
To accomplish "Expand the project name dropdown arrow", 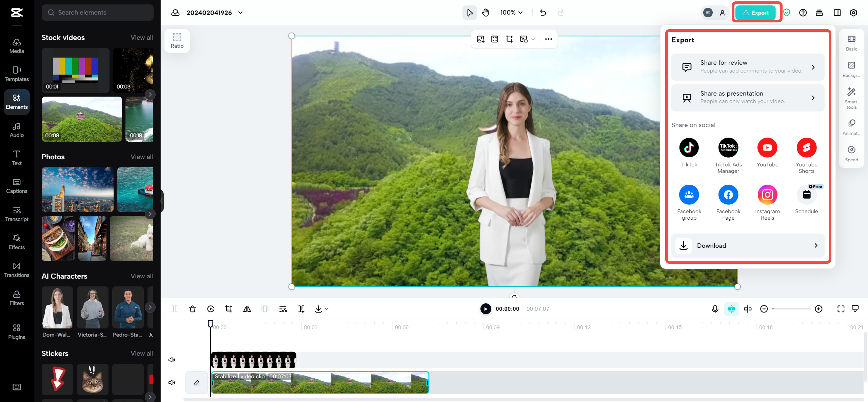I will pos(240,13).
